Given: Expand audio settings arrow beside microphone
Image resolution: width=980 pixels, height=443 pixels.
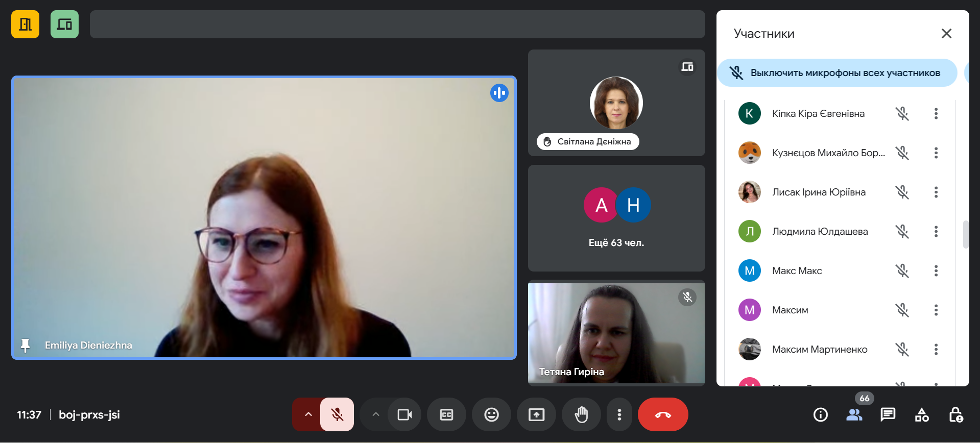Looking at the screenshot, I should (308, 414).
